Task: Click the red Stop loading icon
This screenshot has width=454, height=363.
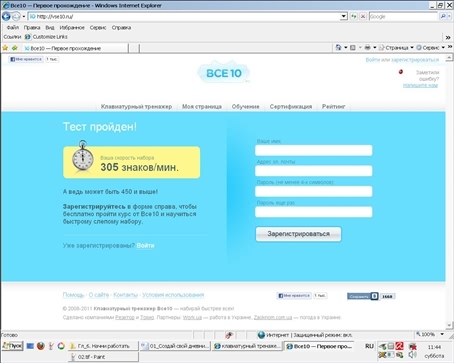Action: tap(363, 16)
